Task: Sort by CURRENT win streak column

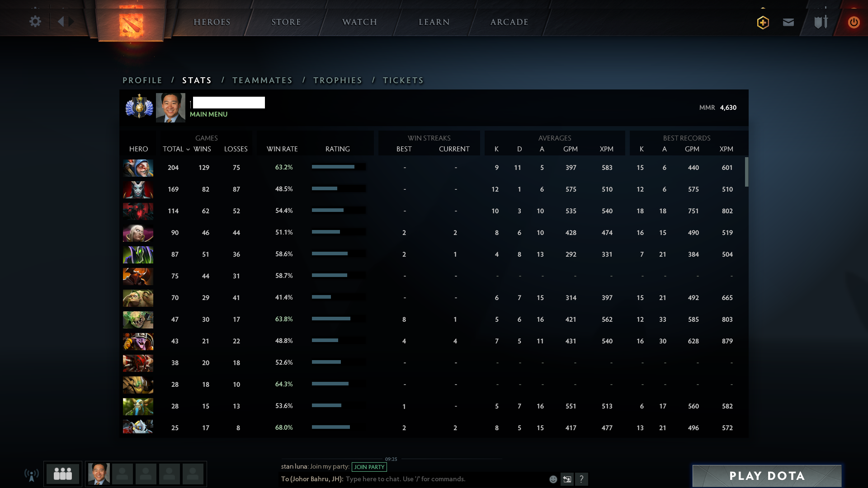Action: pos(454,149)
